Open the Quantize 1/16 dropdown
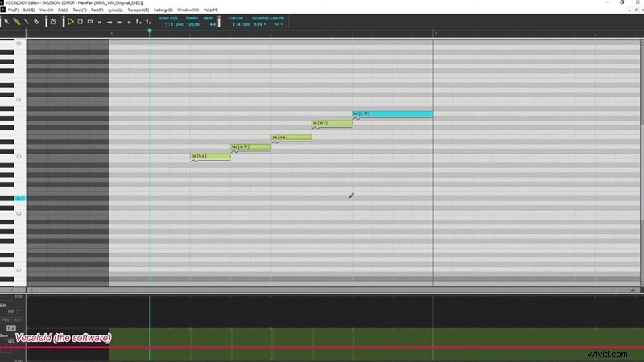 (259, 24)
